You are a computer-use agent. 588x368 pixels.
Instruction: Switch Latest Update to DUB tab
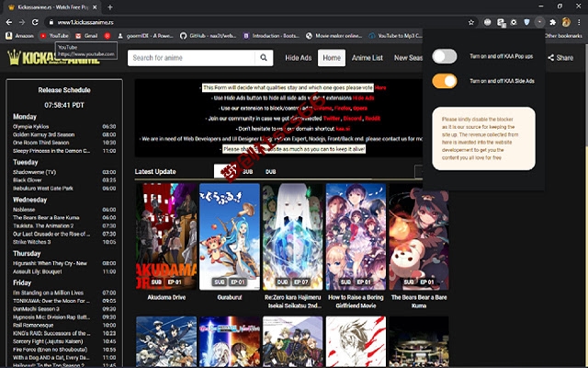point(270,172)
